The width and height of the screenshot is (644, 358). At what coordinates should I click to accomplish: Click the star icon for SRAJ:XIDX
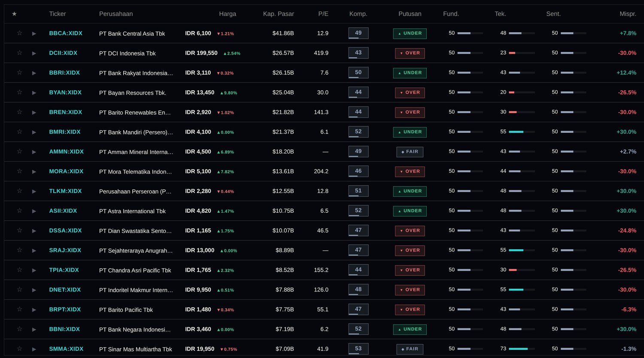tap(19, 250)
